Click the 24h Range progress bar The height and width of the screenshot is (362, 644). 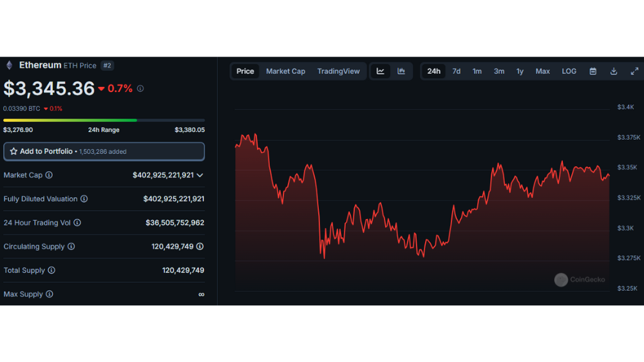pos(104,120)
